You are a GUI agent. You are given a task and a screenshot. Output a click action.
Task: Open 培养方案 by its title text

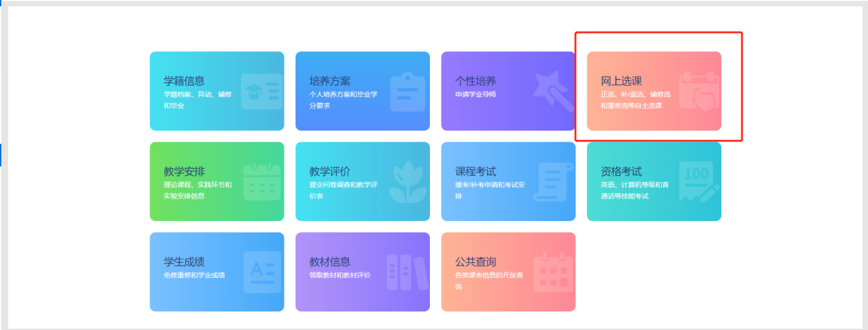(330, 81)
